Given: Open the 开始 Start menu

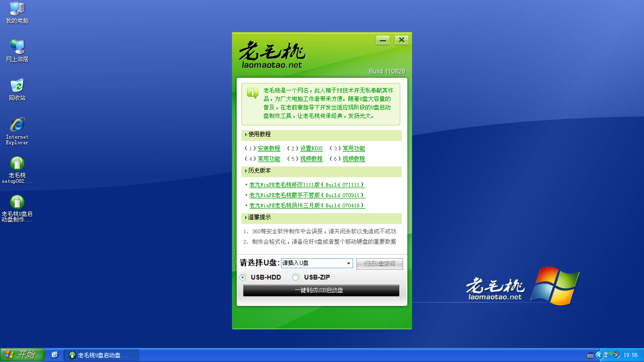Looking at the screenshot, I should point(22,355).
